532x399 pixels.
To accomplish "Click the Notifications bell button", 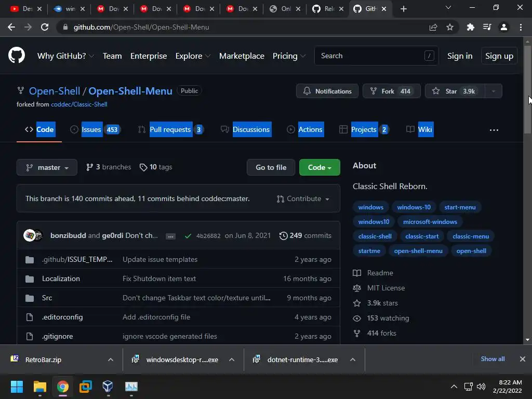I will coord(327,91).
